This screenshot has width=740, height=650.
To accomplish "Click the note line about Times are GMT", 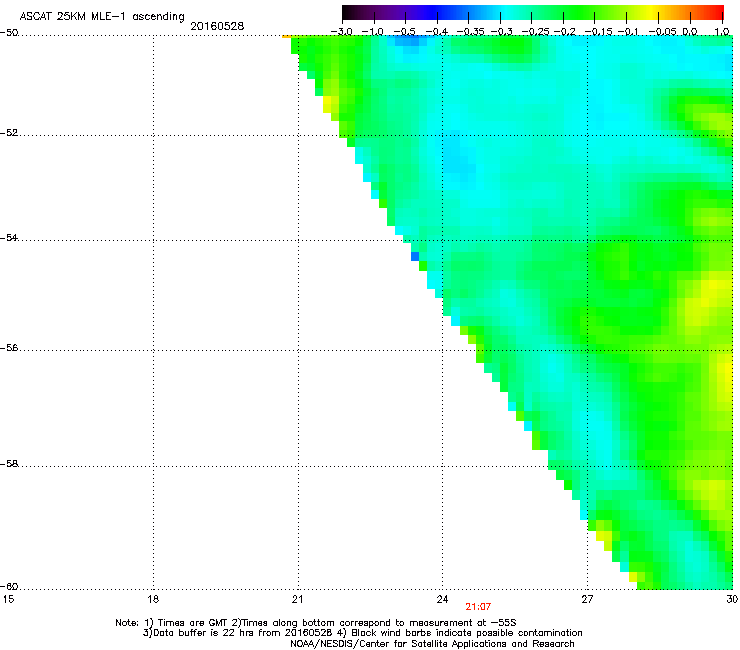I will pyautogui.click(x=315, y=623).
